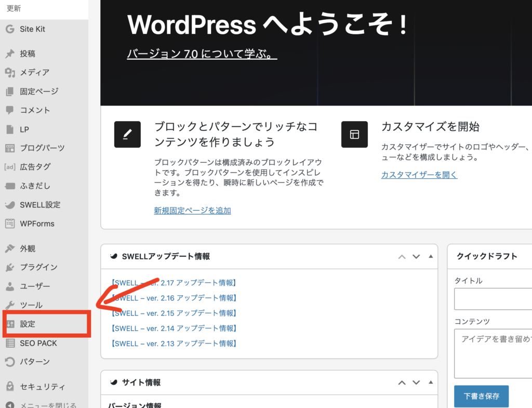This screenshot has width=532, height=408.
Task: Click the WordPress へようこそ！ heading
Action: 268,25
